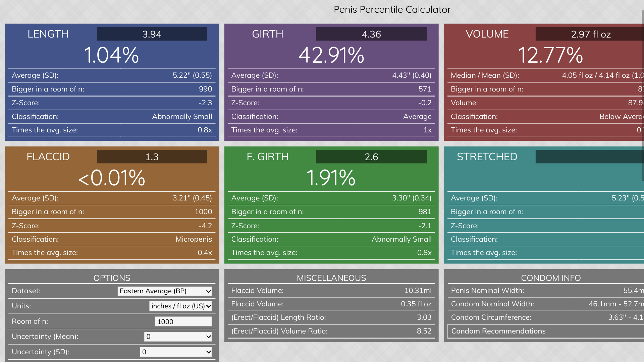Click the Median / Mean (SD) label
The height and width of the screenshot is (362, 644).
(485, 75)
